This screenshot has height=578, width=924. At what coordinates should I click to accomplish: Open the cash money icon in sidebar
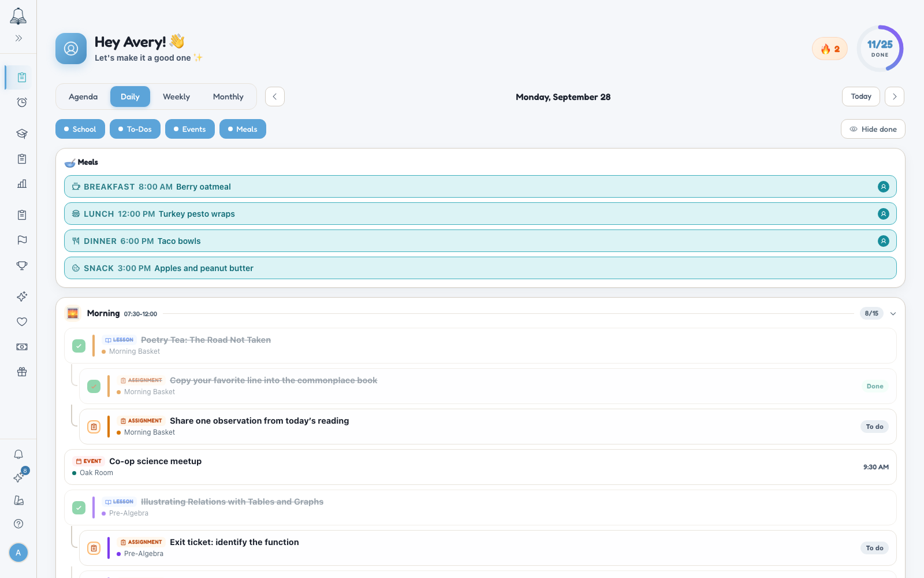coord(22,347)
